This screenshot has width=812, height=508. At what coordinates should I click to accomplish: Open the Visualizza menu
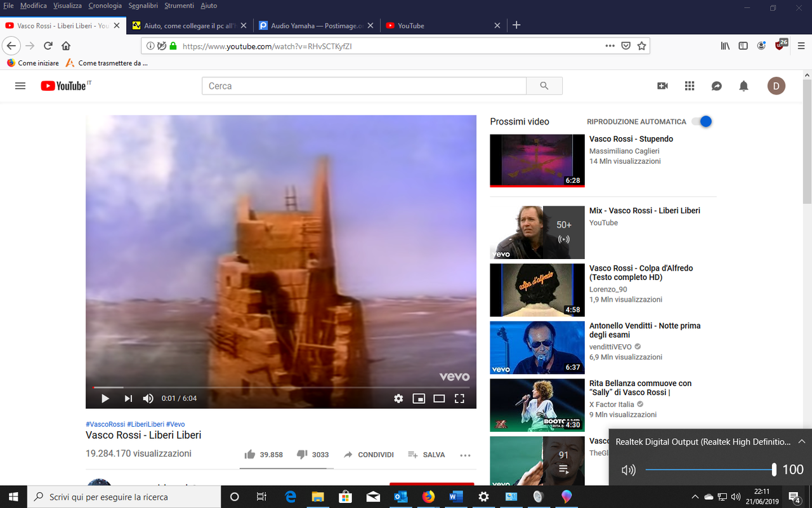pos(67,6)
